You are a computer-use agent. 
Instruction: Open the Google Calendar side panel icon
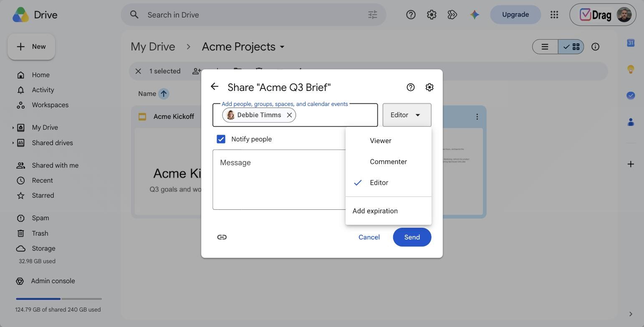[631, 43]
